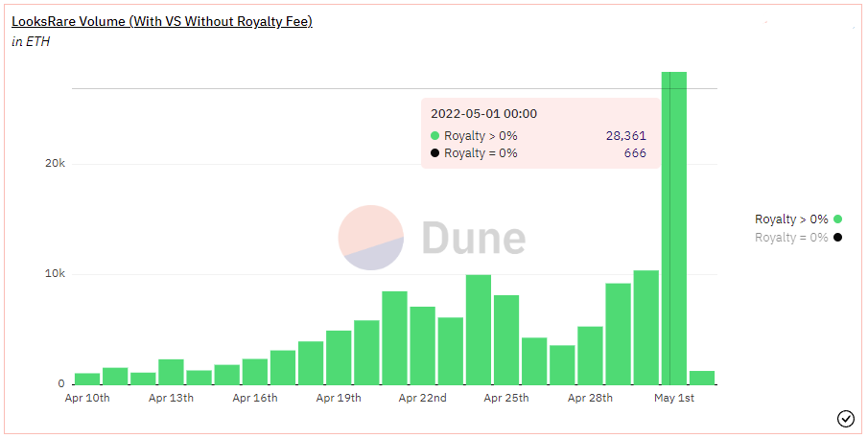Toggle the Royalty = 0% legend series
The width and height of the screenshot is (868, 438).
point(798,238)
